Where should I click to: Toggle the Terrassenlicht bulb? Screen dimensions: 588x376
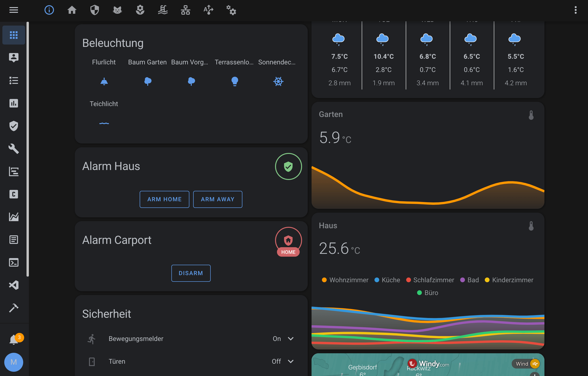click(x=234, y=81)
